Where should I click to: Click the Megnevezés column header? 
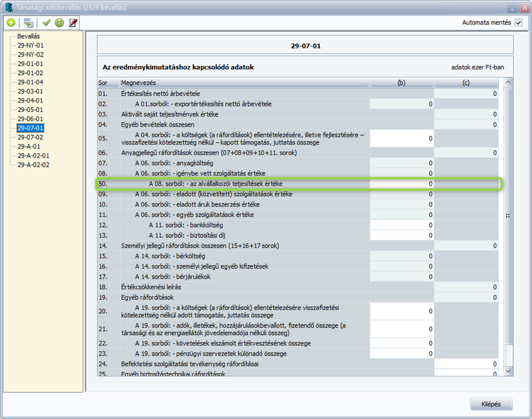pos(245,83)
